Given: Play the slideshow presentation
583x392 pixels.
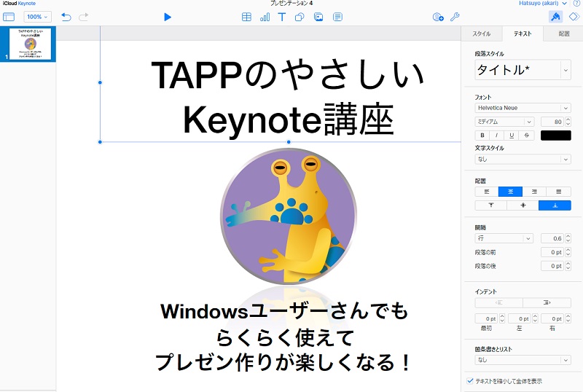Looking at the screenshot, I should [x=168, y=17].
